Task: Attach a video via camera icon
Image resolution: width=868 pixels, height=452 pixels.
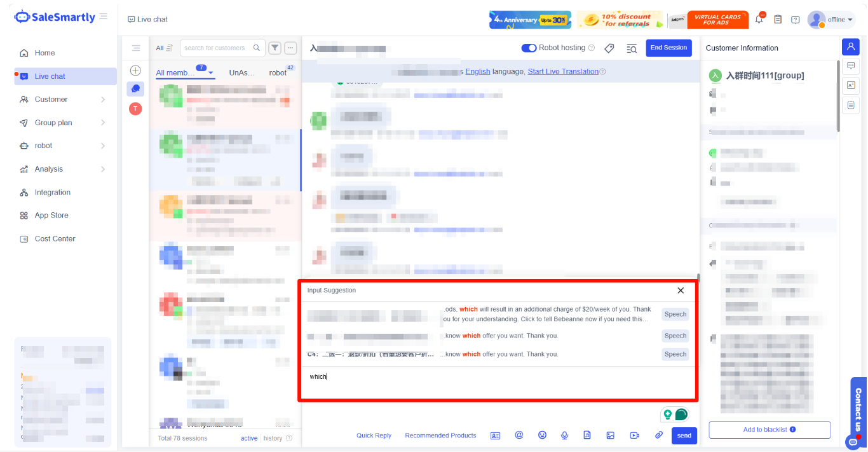Action: point(634,435)
